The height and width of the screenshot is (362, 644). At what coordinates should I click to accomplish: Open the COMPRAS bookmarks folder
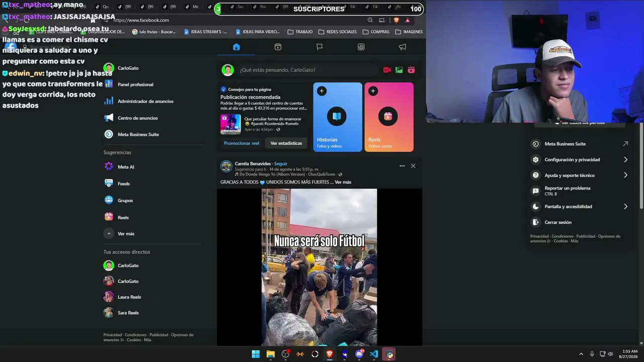coord(376,32)
